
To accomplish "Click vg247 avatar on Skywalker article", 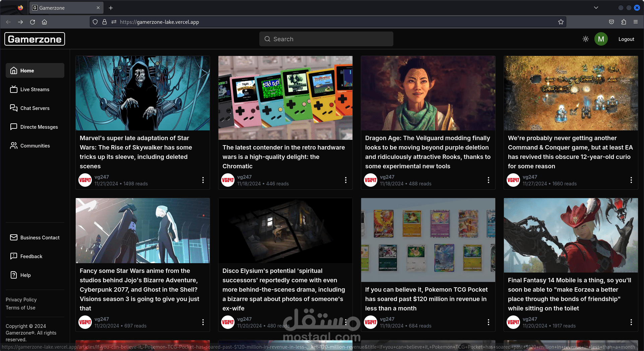I will click(x=85, y=180).
